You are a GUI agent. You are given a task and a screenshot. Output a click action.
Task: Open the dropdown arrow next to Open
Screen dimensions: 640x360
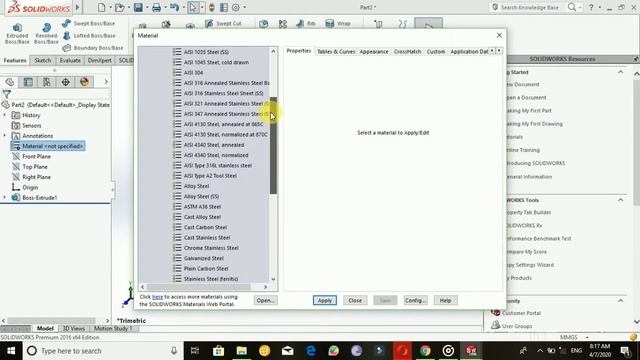point(129,7)
